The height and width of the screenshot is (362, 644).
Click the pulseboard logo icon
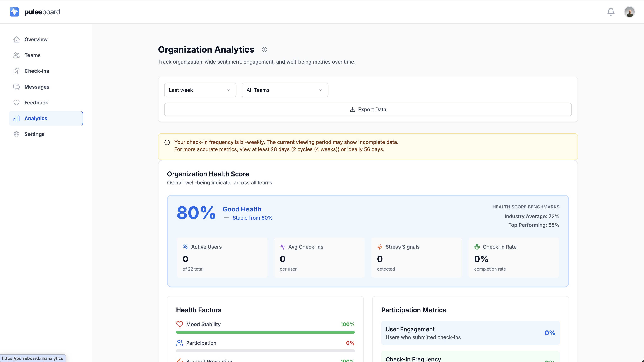point(14,12)
